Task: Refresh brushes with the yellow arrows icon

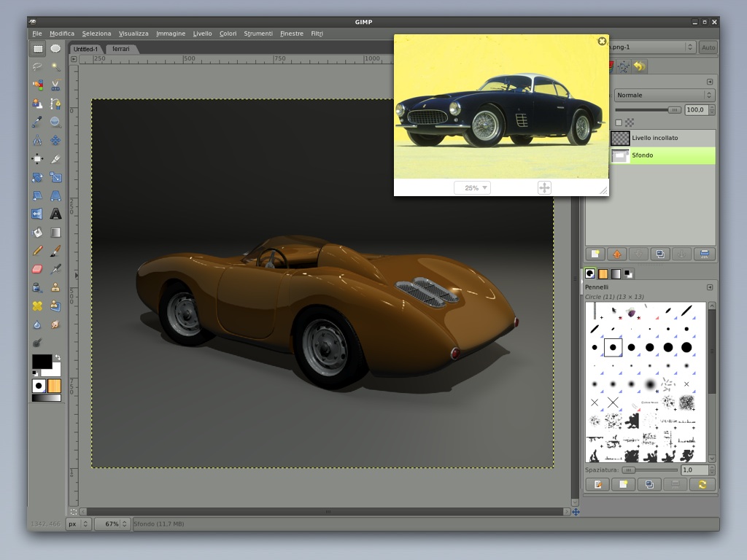Action: pyautogui.click(x=703, y=484)
